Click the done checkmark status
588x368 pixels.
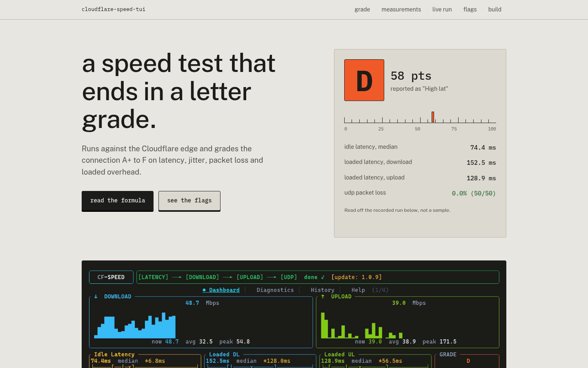click(314, 277)
